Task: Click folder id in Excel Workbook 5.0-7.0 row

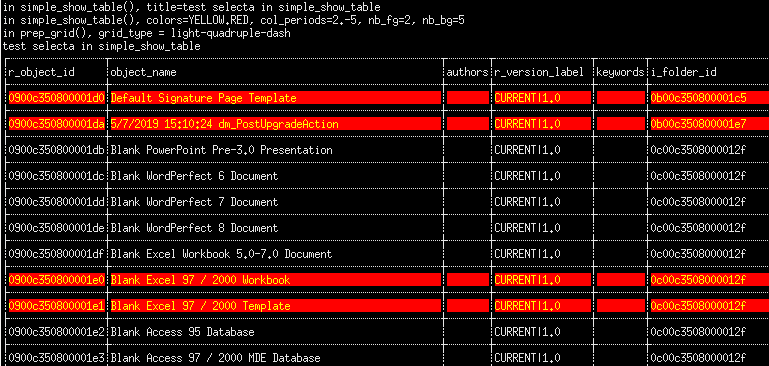Action: pos(699,254)
